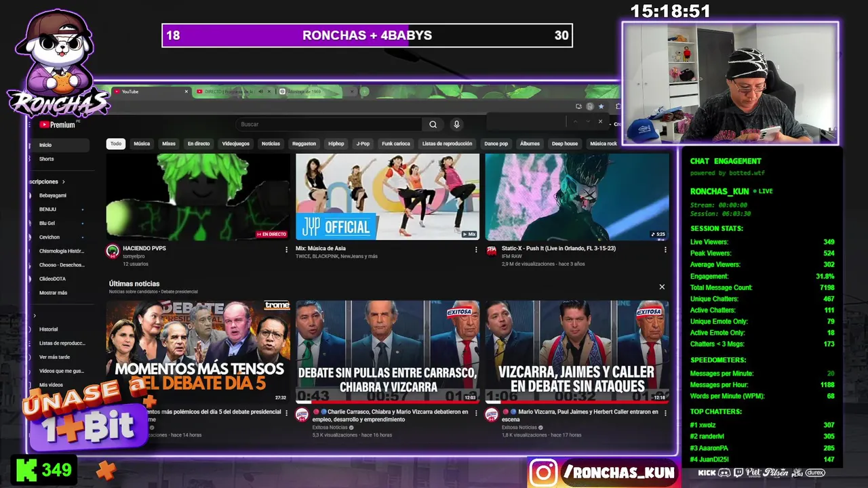Click Mostrar más in subscriptions list
The image size is (868, 488).
pyautogui.click(x=53, y=293)
